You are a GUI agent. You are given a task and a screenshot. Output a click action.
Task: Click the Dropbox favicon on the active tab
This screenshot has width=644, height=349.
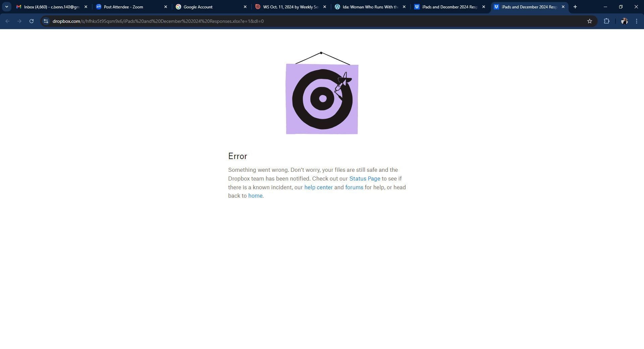pos(497,7)
